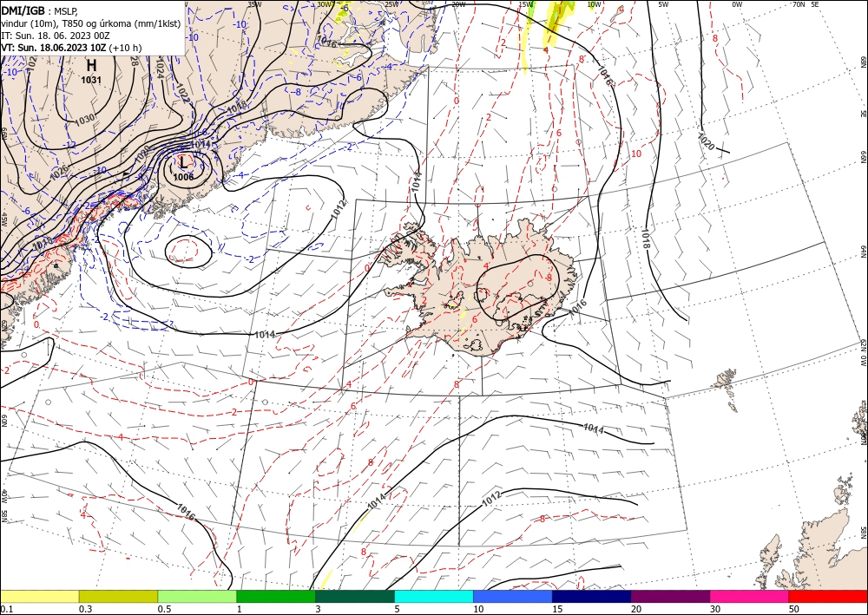868x615 pixels.
Task: Click the 50 legend scale value
Action: [x=794, y=609]
